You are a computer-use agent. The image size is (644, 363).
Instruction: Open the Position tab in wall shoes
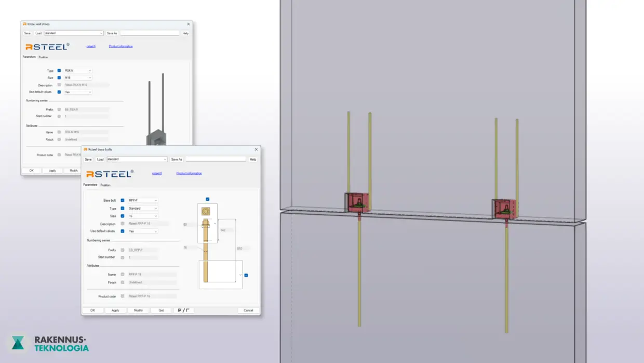coord(43,57)
